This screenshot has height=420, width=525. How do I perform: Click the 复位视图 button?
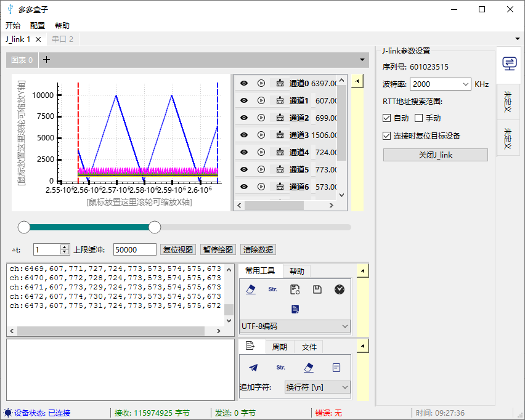click(x=178, y=249)
